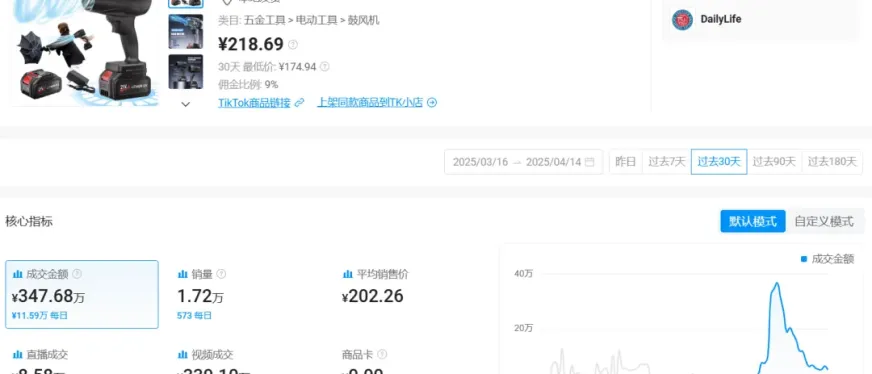
Task: Click the help icon next to 30天最低价
Action: click(x=325, y=67)
